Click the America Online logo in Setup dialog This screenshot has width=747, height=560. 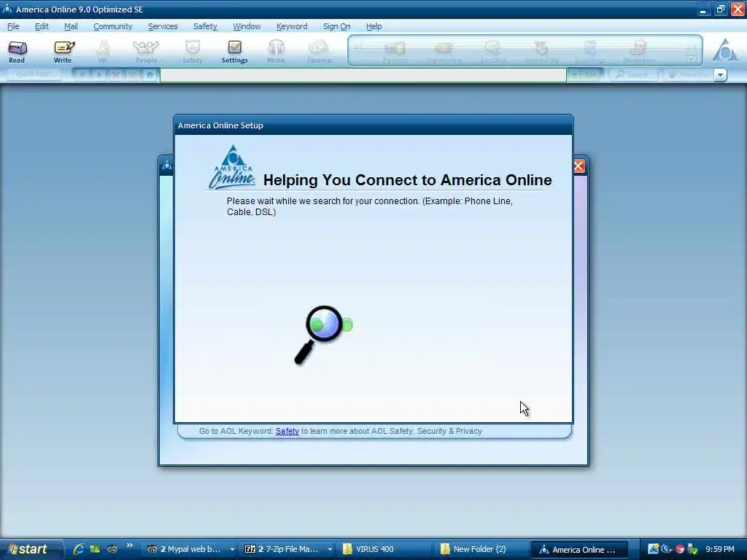(232, 167)
